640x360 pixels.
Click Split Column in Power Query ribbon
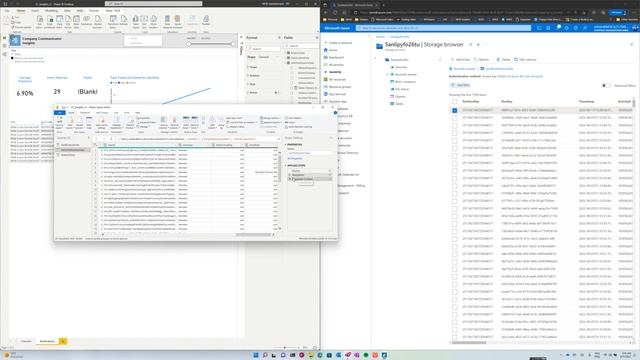tap(212, 122)
